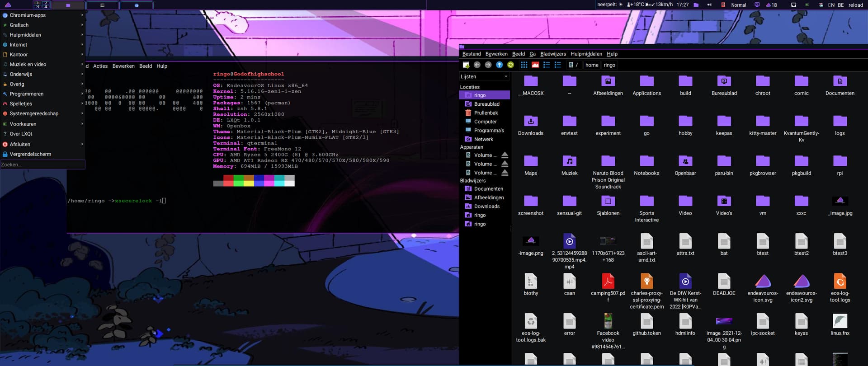
Task: Eject the second Volume in Apparaten
Action: [505, 164]
